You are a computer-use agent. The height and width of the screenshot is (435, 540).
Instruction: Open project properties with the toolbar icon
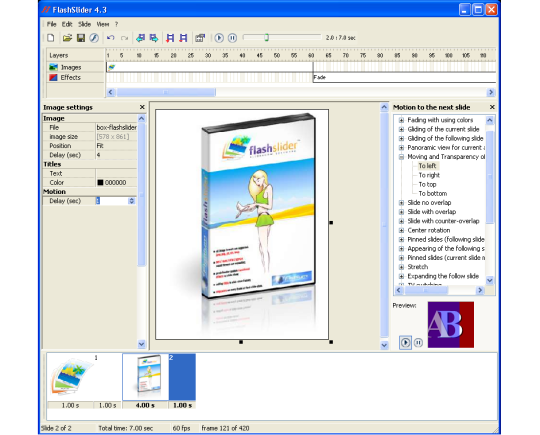coord(200,38)
